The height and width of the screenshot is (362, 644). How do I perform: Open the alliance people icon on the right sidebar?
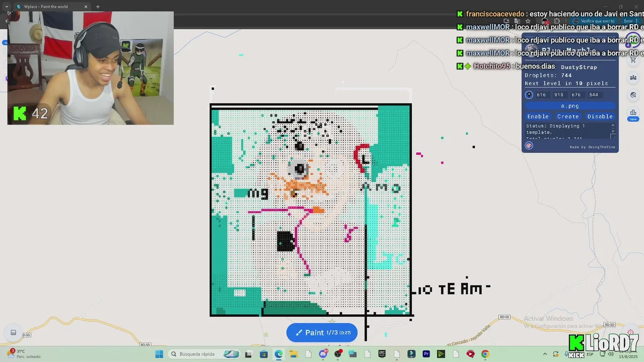point(633,77)
